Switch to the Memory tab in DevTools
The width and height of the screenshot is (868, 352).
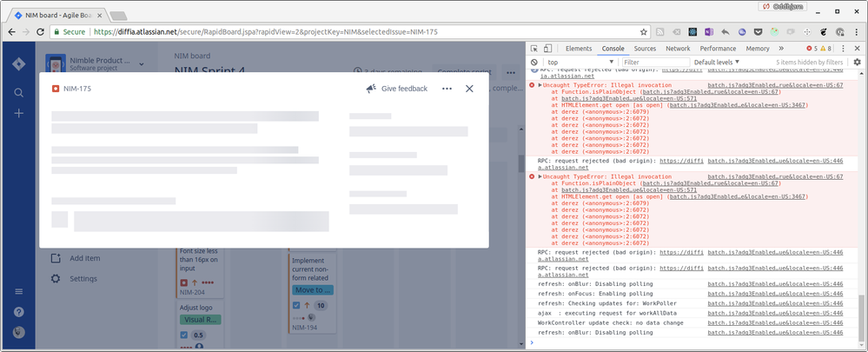click(758, 49)
